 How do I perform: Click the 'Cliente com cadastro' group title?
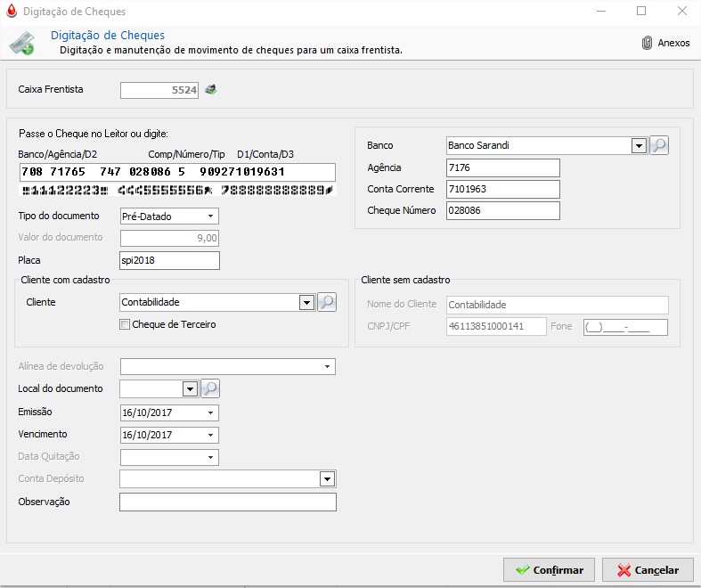click(x=65, y=280)
